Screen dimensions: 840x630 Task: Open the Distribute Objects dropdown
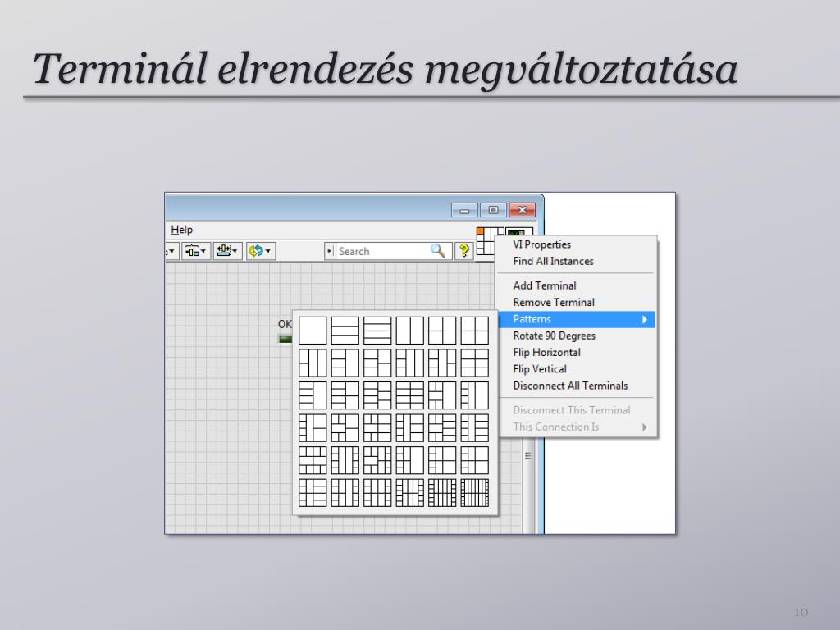pyautogui.click(x=195, y=251)
